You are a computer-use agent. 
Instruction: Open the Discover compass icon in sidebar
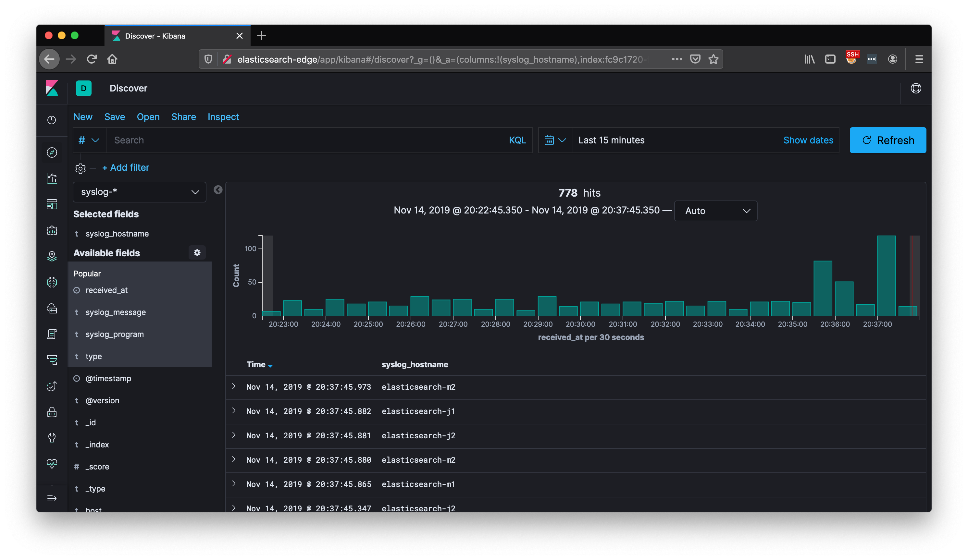tap(52, 152)
